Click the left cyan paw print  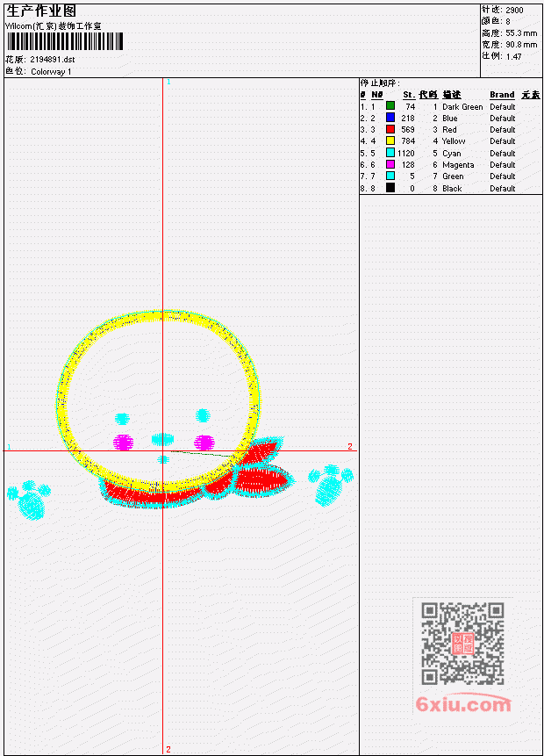tap(30, 500)
